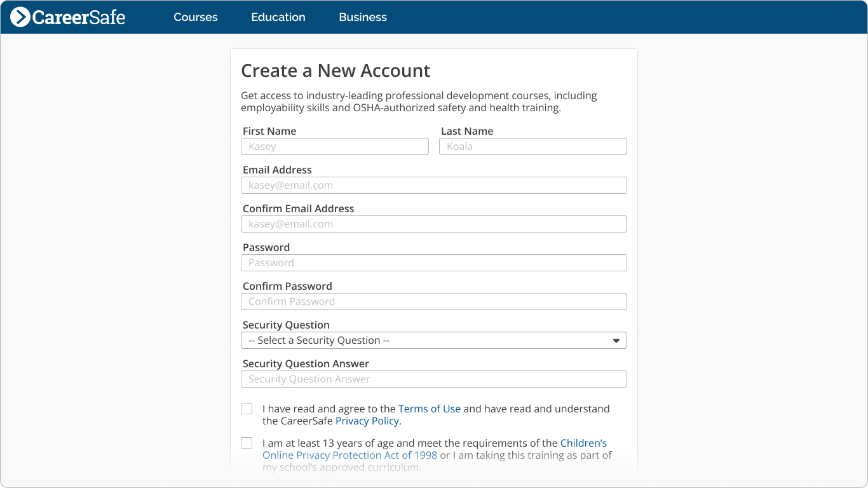Open the Terms of Use link
Screen dimensions: 868x488
(430, 409)
